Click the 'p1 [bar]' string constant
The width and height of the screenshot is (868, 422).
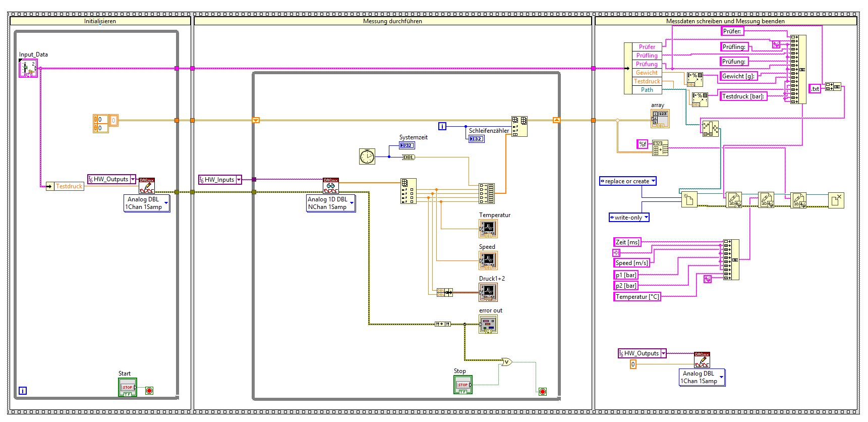click(626, 275)
